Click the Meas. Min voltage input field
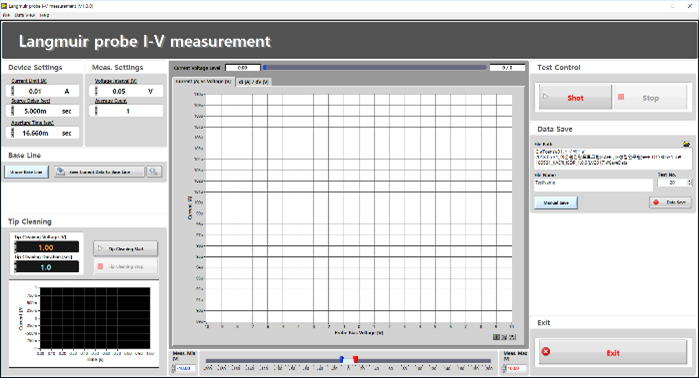This screenshot has width=699, height=378. coord(185,369)
